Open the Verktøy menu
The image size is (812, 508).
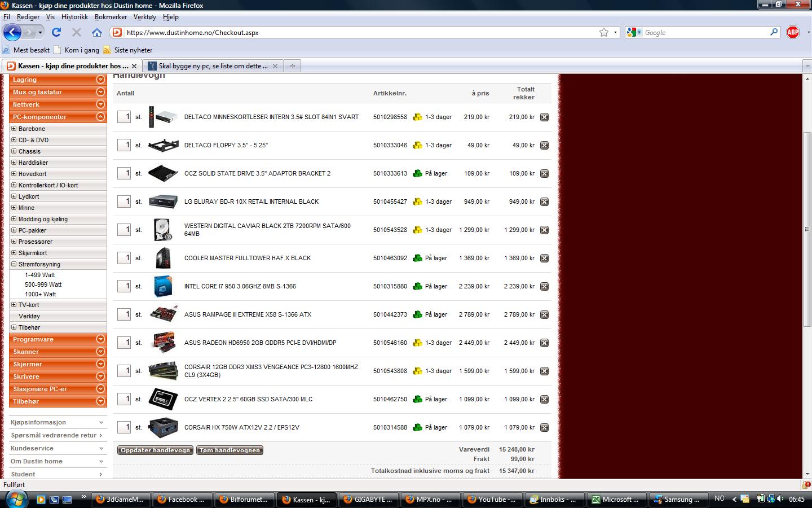coord(145,17)
